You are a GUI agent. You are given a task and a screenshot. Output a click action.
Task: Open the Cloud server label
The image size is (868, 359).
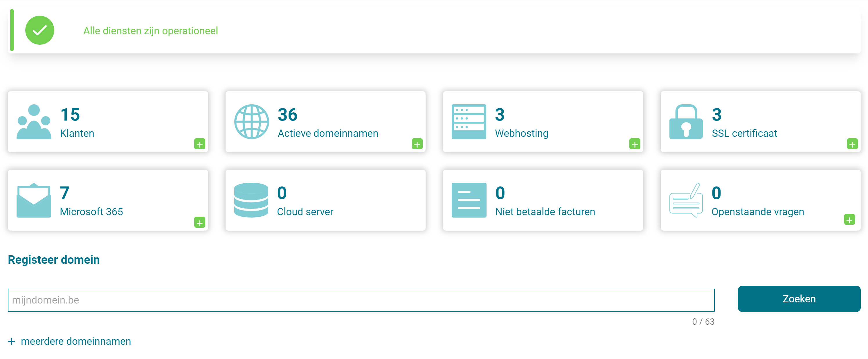click(x=305, y=212)
